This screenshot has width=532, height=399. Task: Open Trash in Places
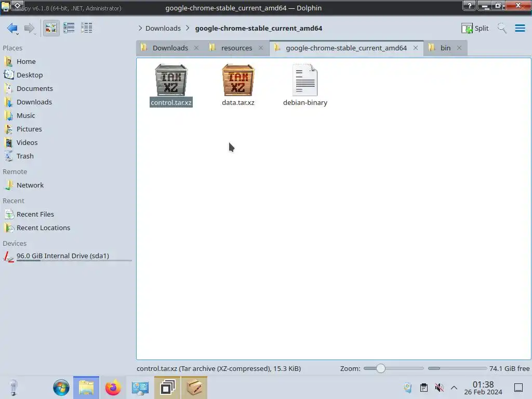click(25, 156)
